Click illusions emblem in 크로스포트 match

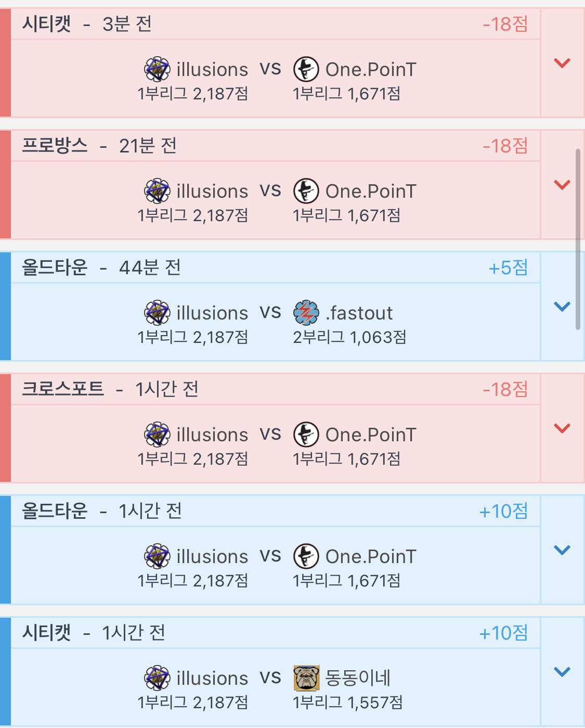click(x=157, y=435)
